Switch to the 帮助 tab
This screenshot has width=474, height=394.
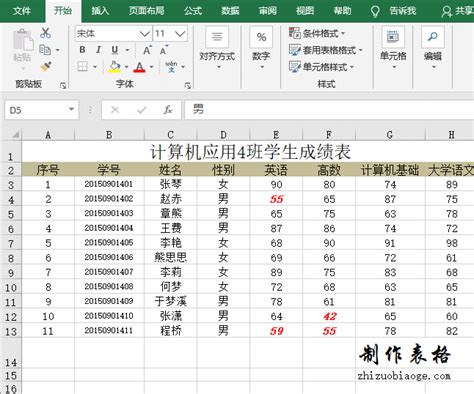(x=342, y=11)
